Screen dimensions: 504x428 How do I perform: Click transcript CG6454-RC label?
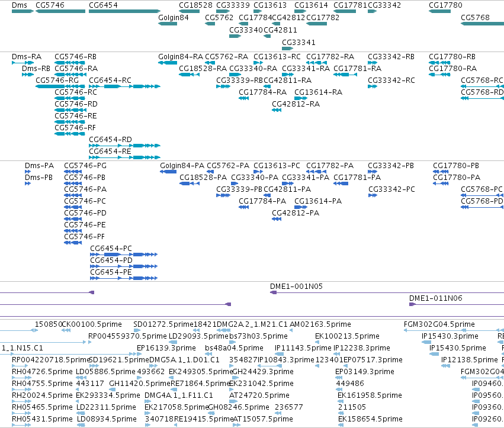(110, 81)
